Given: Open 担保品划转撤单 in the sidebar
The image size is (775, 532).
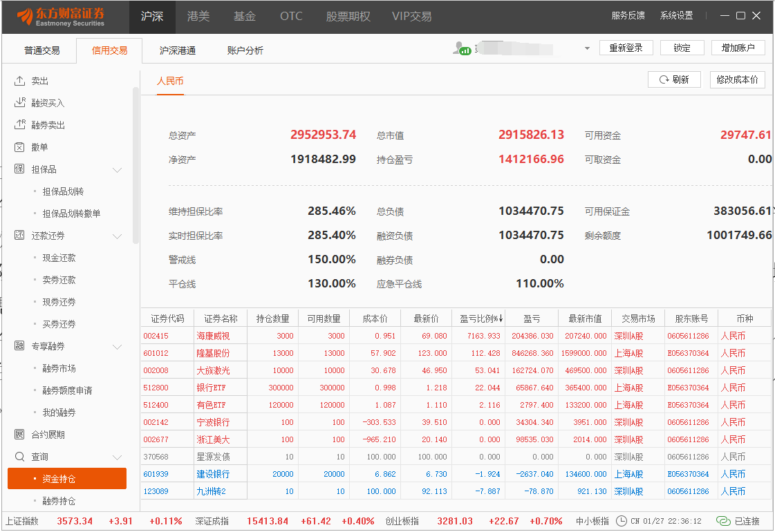Looking at the screenshot, I should (72, 213).
